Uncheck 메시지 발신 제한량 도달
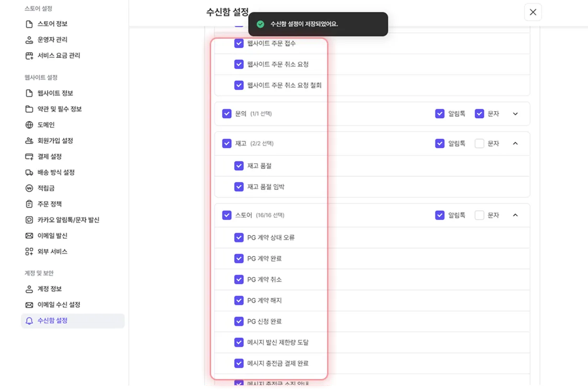Screen dimensions: 588x390 [x=239, y=343]
